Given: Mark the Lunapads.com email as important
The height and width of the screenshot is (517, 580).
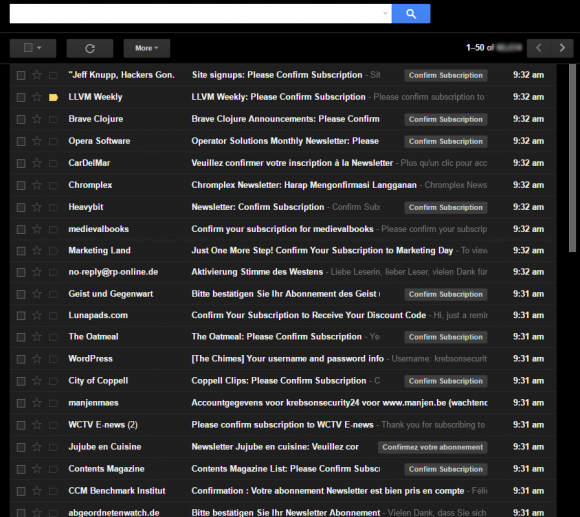Looking at the screenshot, I should [53, 315].
